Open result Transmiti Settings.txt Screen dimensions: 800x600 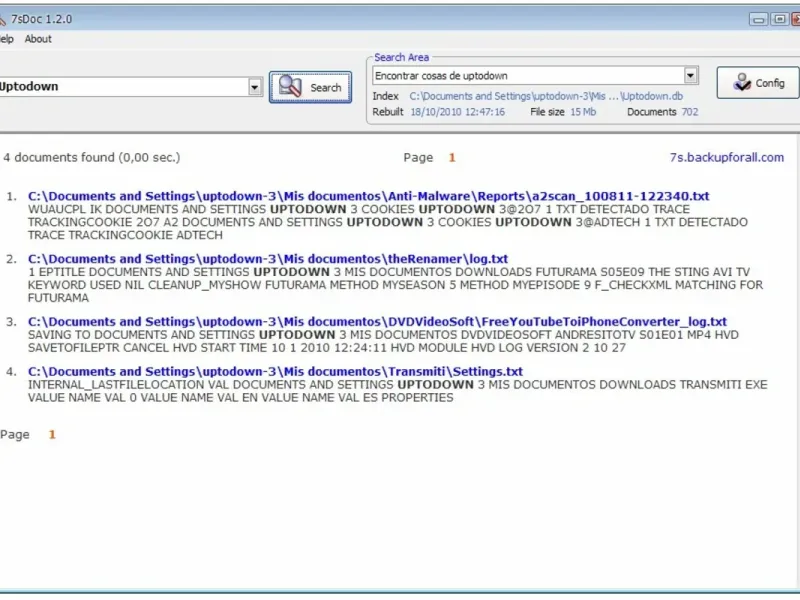[x=276, y=371]
